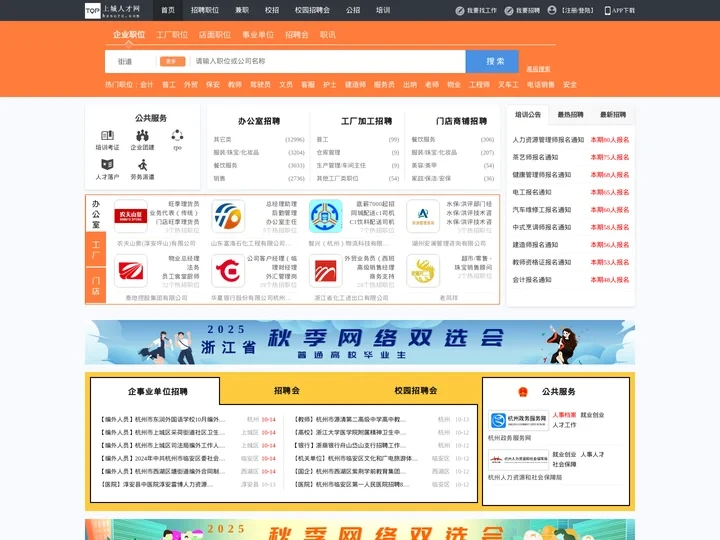Switch to the 最新招聘 tab
Viewport: 720px width, 540px height.
point(613,115)
